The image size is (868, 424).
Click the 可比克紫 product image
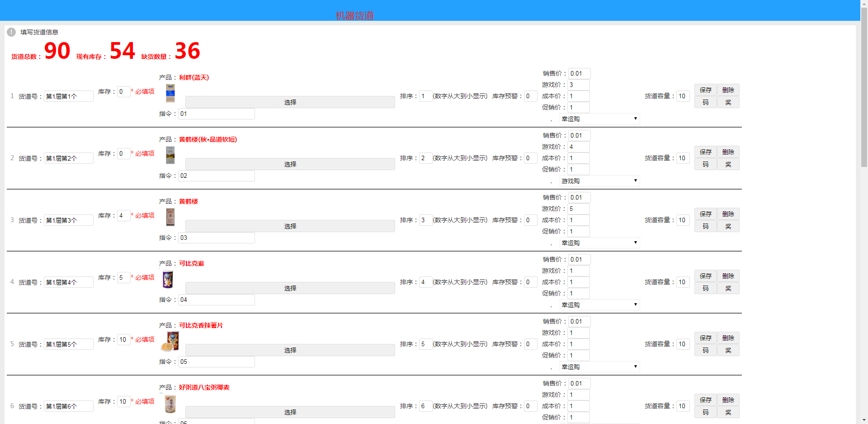tap(168, 280)
